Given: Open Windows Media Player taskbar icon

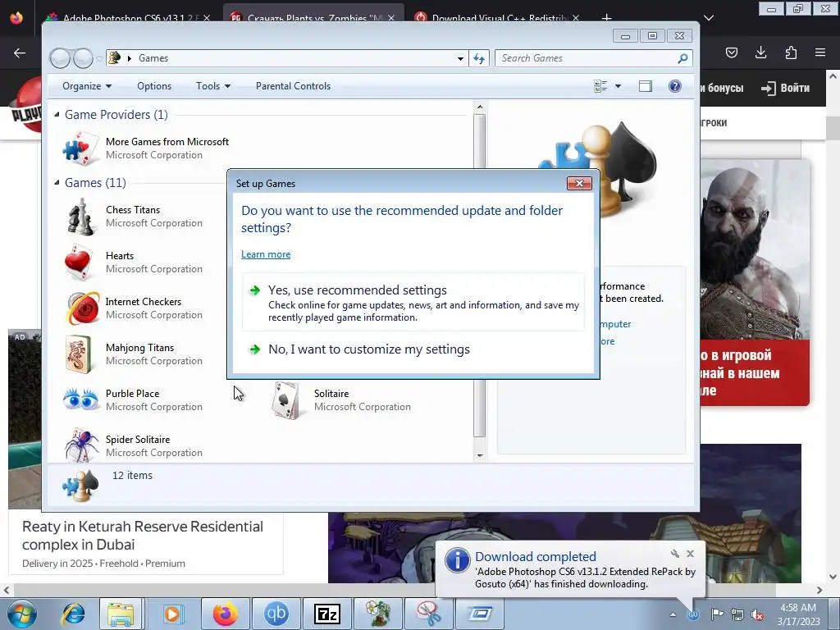Looking at the screenshot, I should [x=172, y=614].
